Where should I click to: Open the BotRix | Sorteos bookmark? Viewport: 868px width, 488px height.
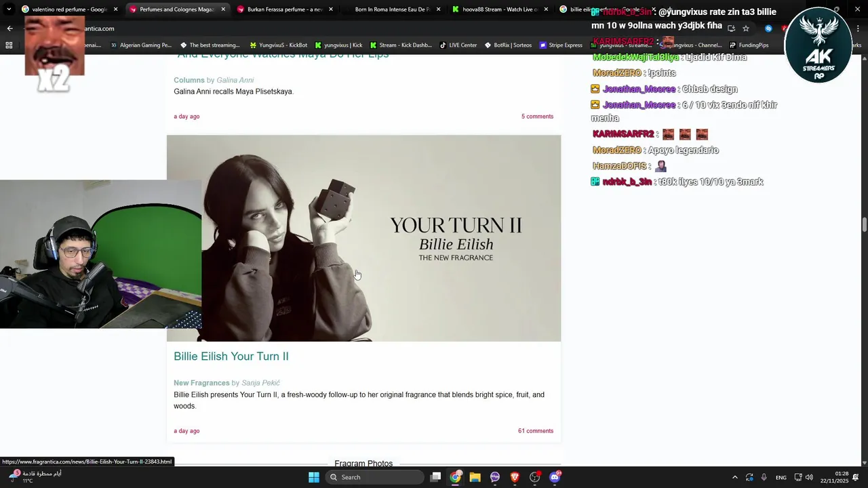(x=508, y=45)
